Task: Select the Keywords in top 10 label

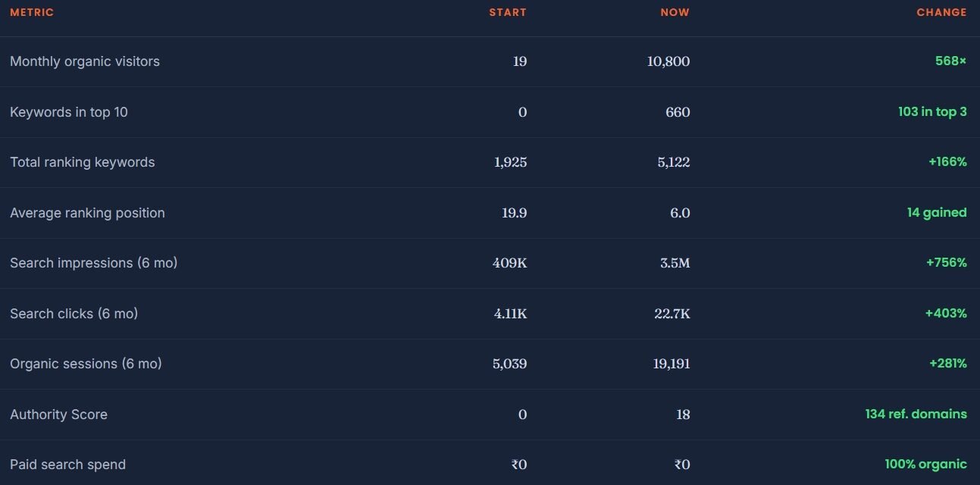Action: (69, 112)
